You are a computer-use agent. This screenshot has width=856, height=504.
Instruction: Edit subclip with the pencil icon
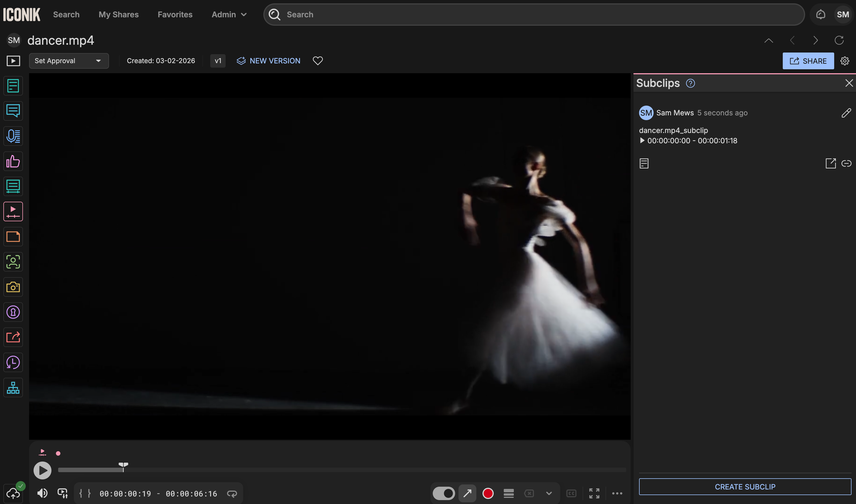(846, 113)
